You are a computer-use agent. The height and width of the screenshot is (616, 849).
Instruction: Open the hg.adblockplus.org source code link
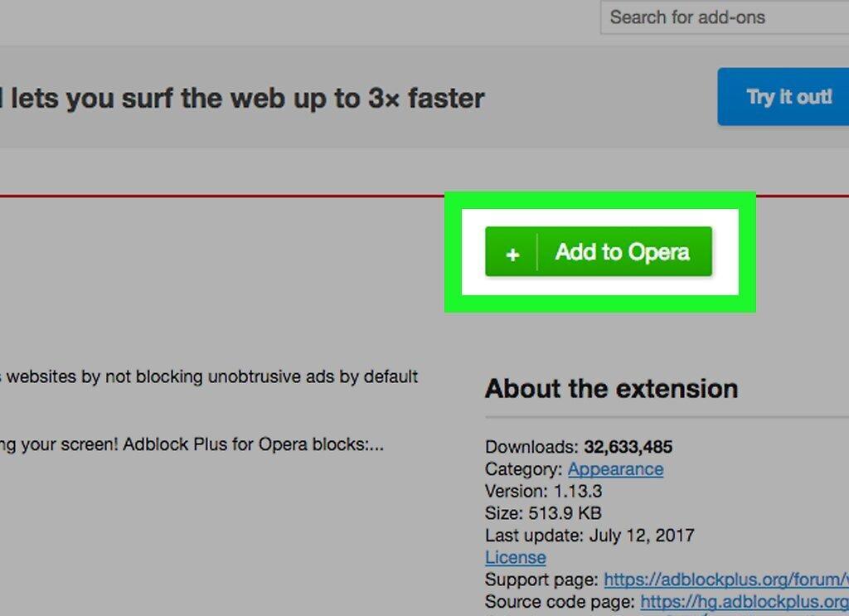[745, 601]
